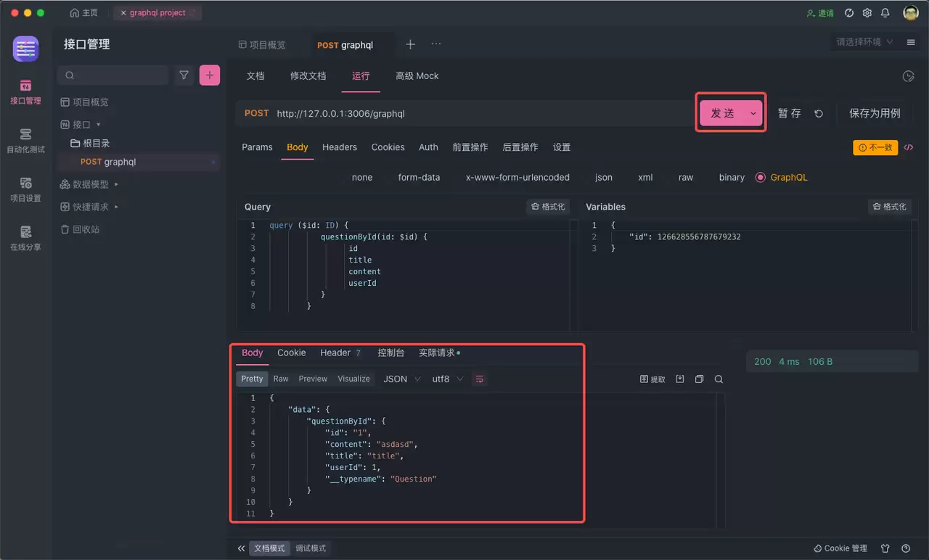Select the form-data body type
Image resolution: width=929 pixels, height=560 pixels.
pos(419,177)
